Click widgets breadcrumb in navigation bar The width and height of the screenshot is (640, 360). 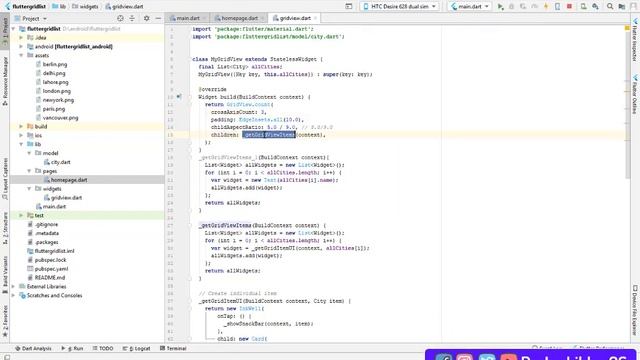[85, 7]
